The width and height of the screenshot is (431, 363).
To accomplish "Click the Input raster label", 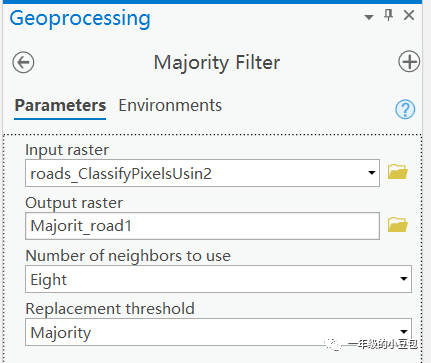I will click(67, 150).
